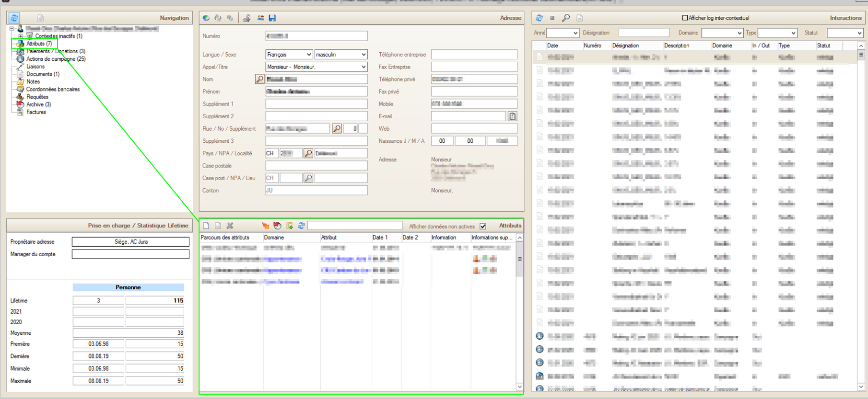Click the Manager du compte field

pyautogui.click(x=130, y=254)
